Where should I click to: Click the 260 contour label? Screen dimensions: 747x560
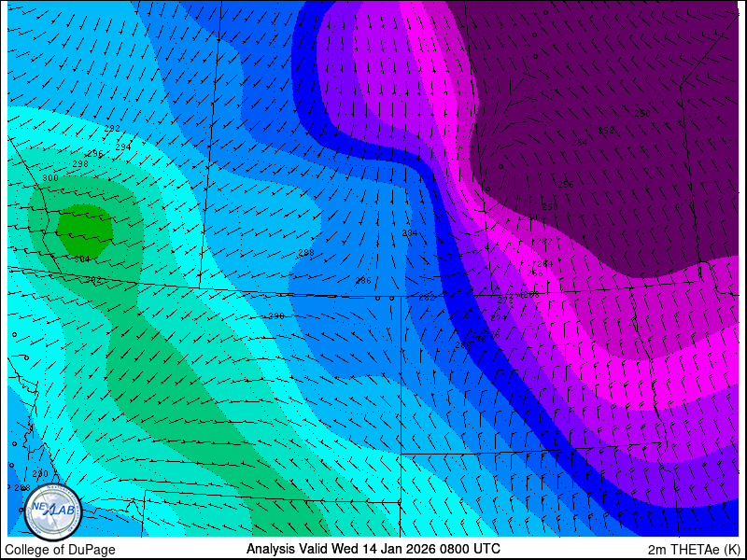coord(529,217)
